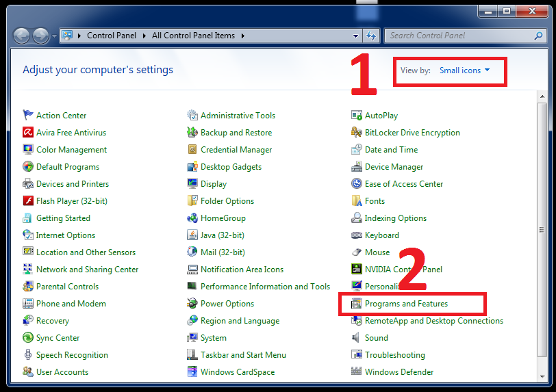Open Indexing Options

pyautogui.click(x=396, y=218)
